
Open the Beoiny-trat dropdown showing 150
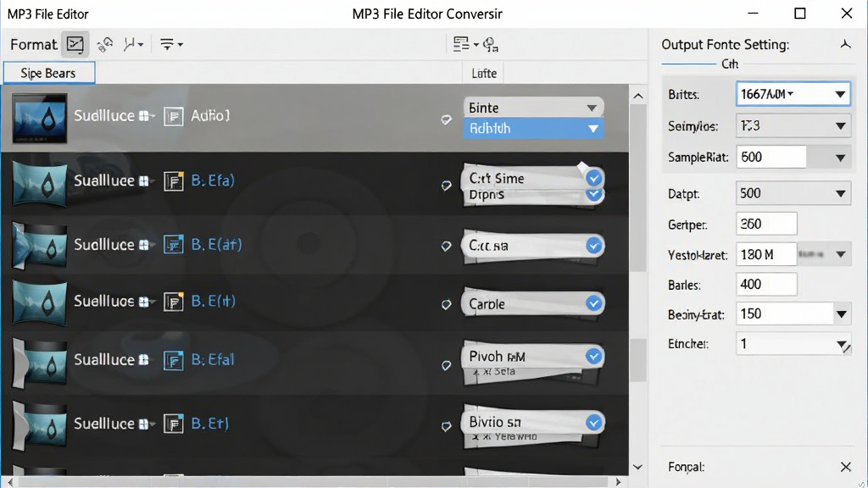(x=793, y=314)
